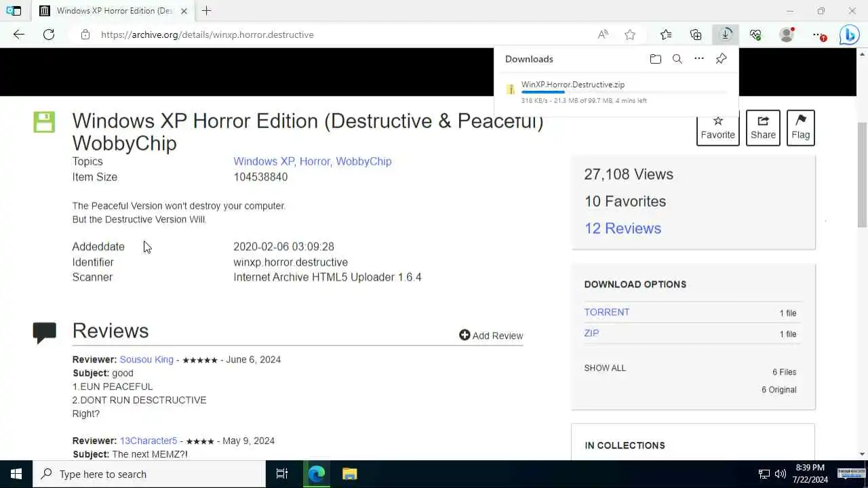Favorite this archive item

(717, 127)
